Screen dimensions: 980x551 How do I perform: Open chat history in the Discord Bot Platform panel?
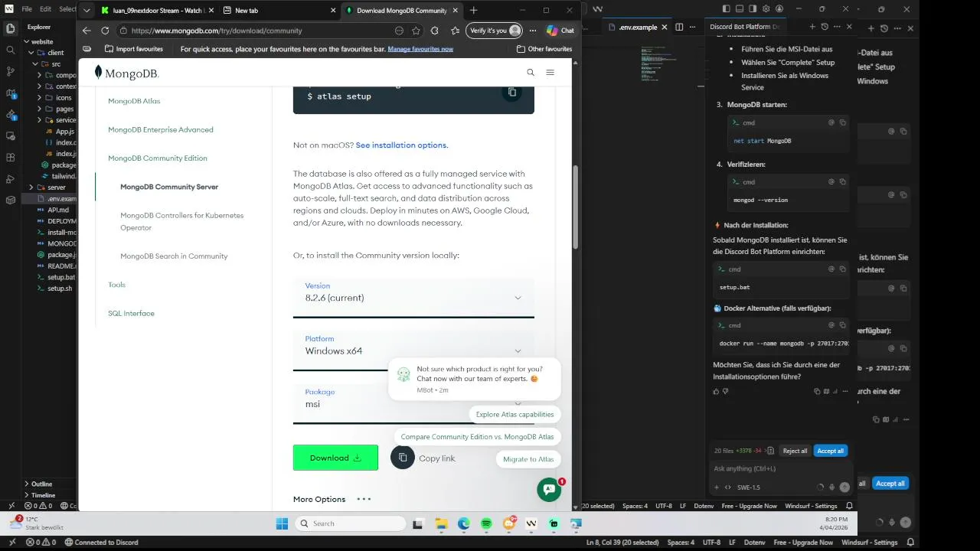click(x=825, y=27)
